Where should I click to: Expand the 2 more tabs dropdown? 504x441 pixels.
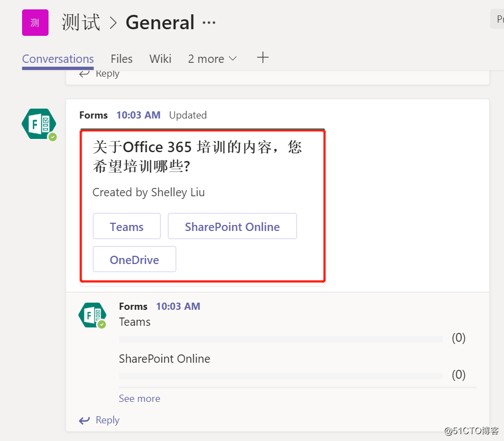pyautogui.click(x=212, y=59)
